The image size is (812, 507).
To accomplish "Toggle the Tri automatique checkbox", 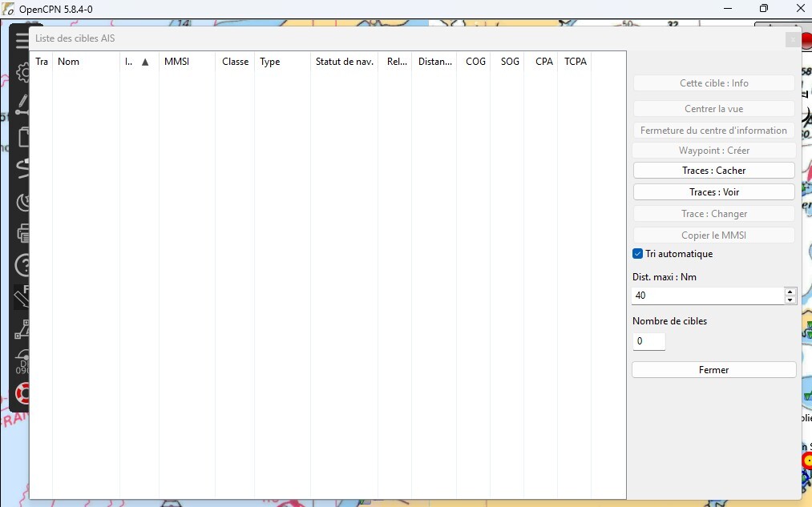I will coord(637,253).
